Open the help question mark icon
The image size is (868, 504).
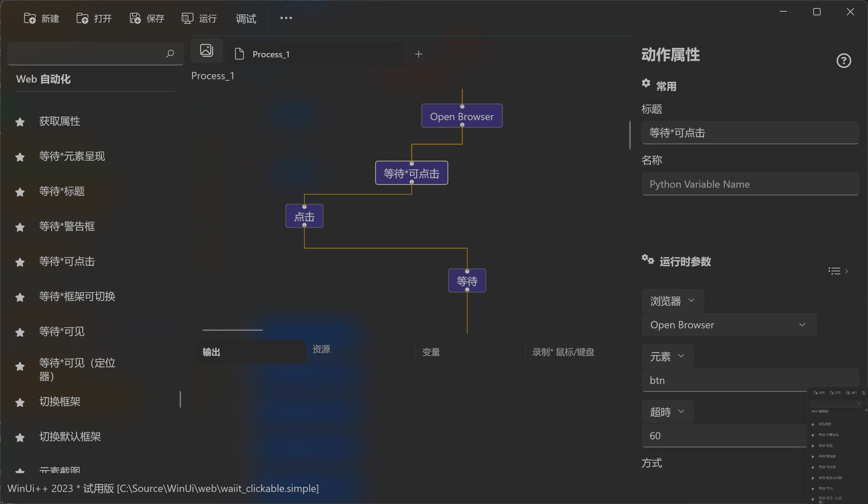[844, 61]
